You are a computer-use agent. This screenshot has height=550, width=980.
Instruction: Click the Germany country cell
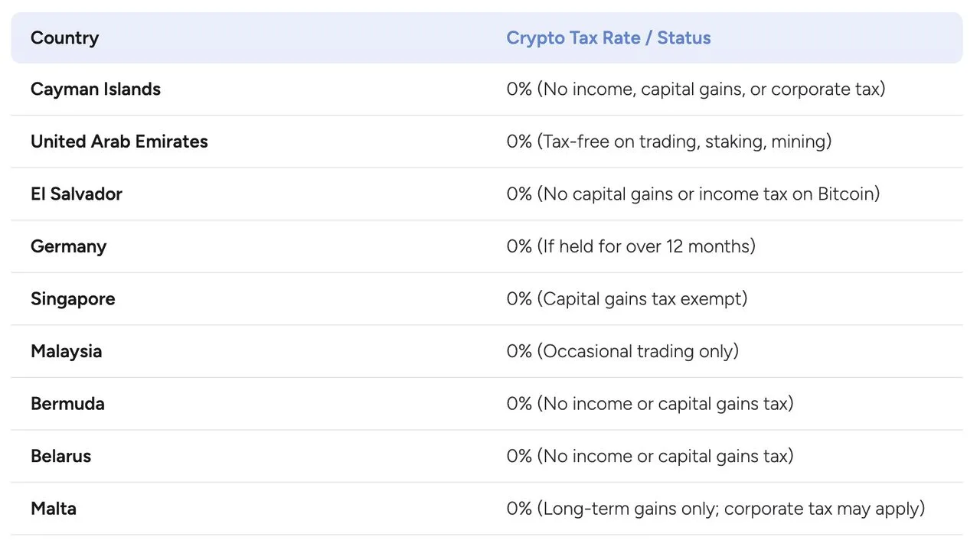(68, 246)
